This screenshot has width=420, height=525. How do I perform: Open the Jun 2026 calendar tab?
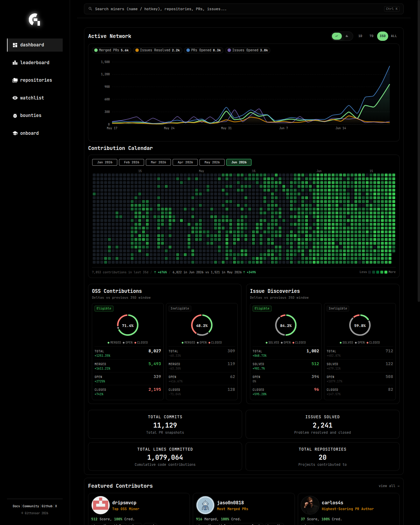point(239,162)
